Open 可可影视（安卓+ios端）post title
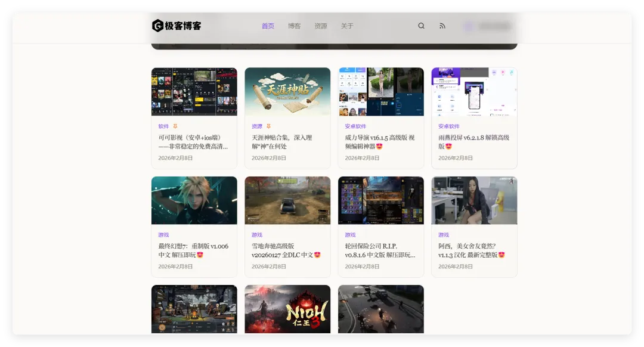Viewport: 644px width, 347px height. click(193, 142)
